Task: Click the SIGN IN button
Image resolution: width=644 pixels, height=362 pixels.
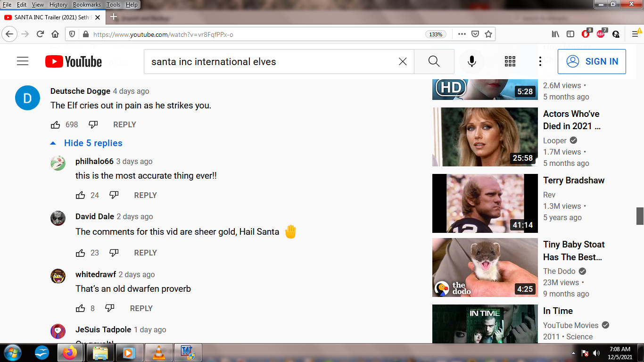Action: point(592,61)
